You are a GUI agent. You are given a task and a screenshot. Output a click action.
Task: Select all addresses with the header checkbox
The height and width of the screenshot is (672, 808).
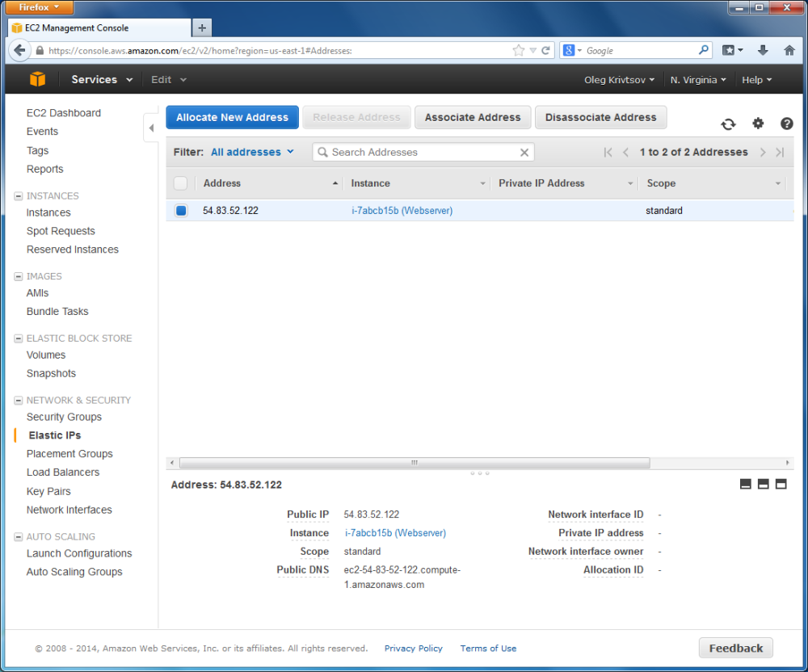[180, 183]
